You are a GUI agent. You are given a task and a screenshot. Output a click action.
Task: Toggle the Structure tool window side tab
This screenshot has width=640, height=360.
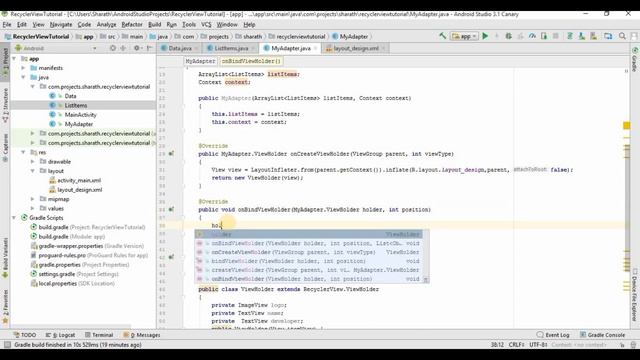[x=5, y=105]
